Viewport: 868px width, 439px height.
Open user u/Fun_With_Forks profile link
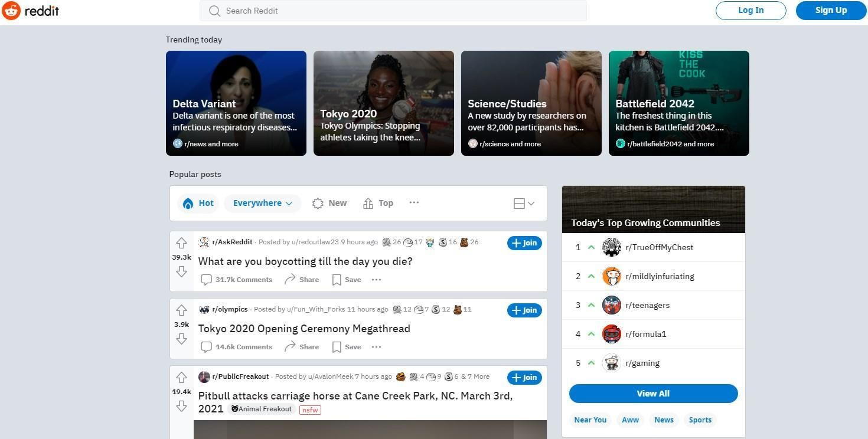pos(316,309)
